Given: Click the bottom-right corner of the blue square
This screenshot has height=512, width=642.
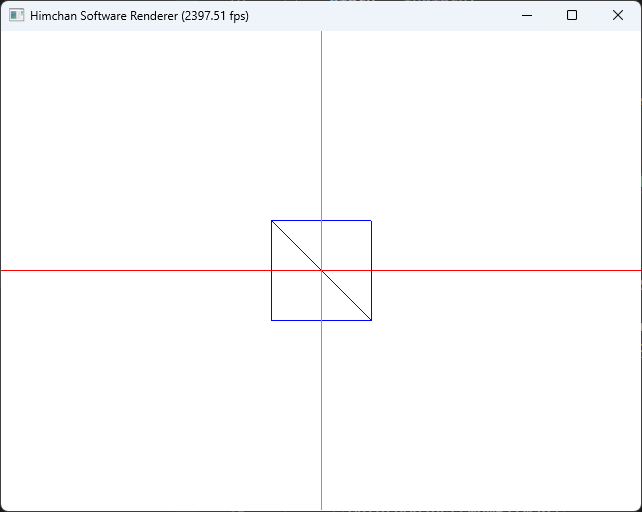Looking at the screenshot, I should tap(371, 320).
